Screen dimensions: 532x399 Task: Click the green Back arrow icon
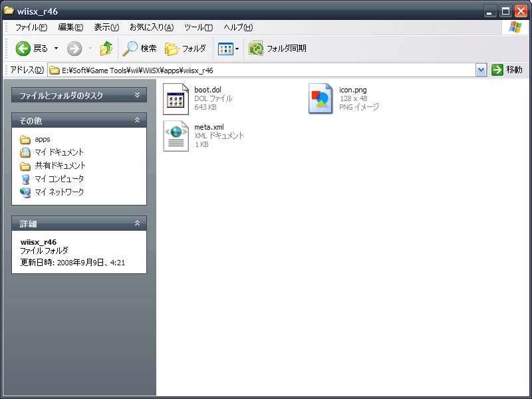pos(23,49)
